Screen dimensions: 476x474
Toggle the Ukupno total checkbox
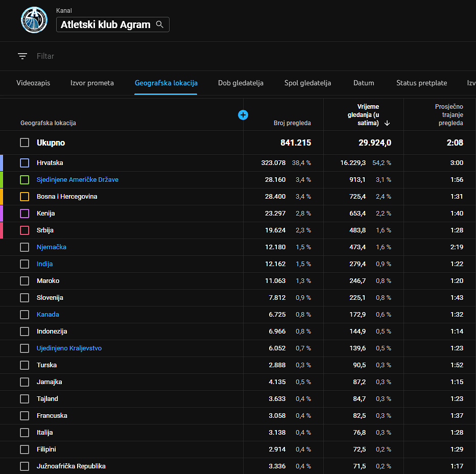(x=25, y=143)
